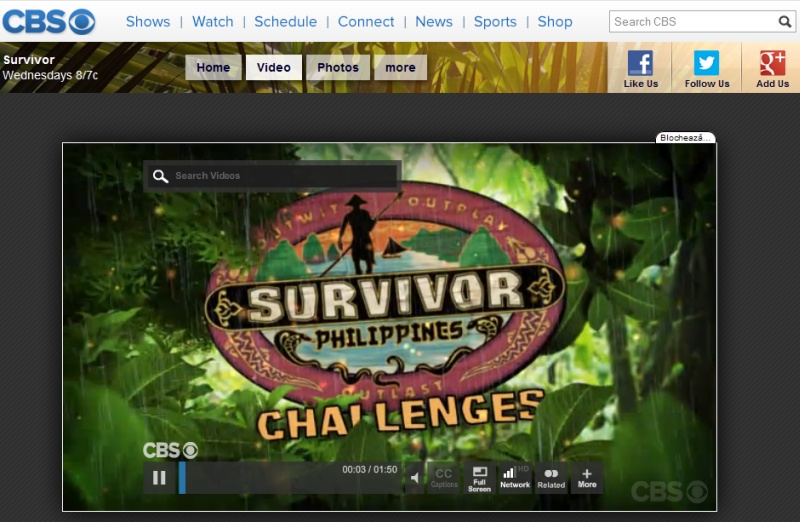Expand the more tab
800x522 pixels.
[x=400, y=67]
